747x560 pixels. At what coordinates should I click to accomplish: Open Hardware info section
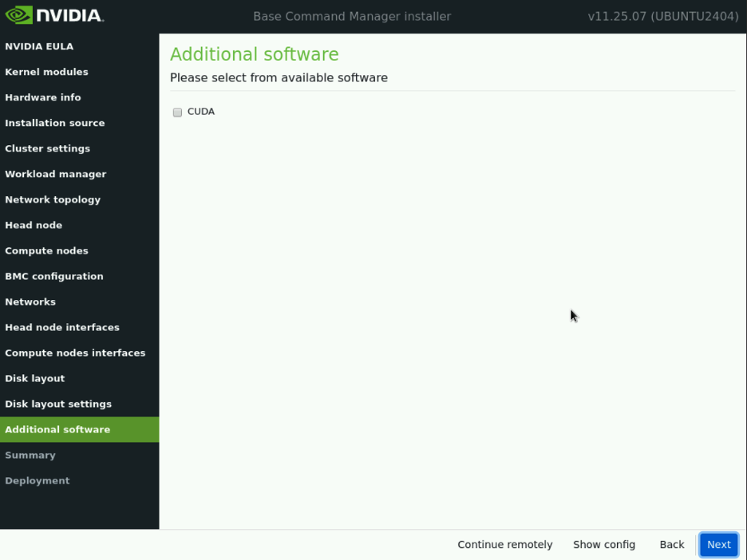click(x=43, y=97)
